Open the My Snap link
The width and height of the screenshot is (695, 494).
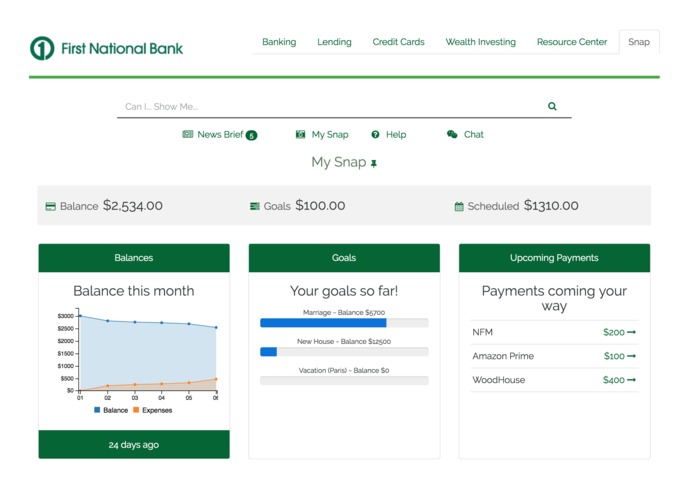point(330,135)
